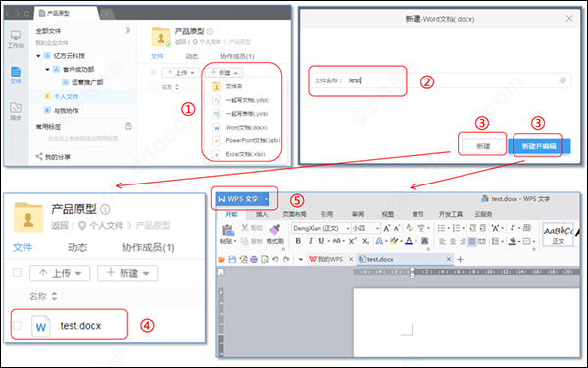The height and width of the screenshot is (368, 588).
Task: Click the yellow highlight color button
Action: [x=393, y=241]
